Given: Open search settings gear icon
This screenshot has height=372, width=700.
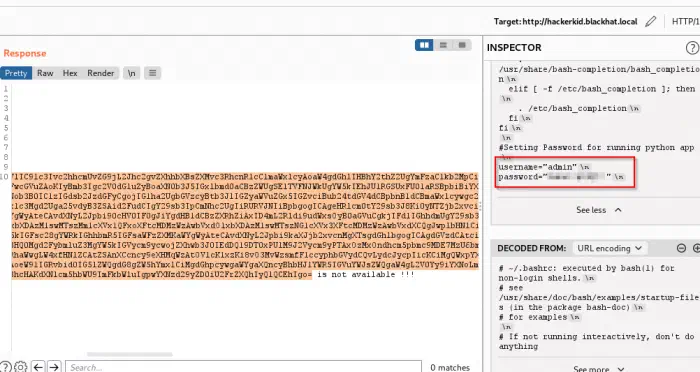Looking at the screenshot, I should [x=21, y=367].
